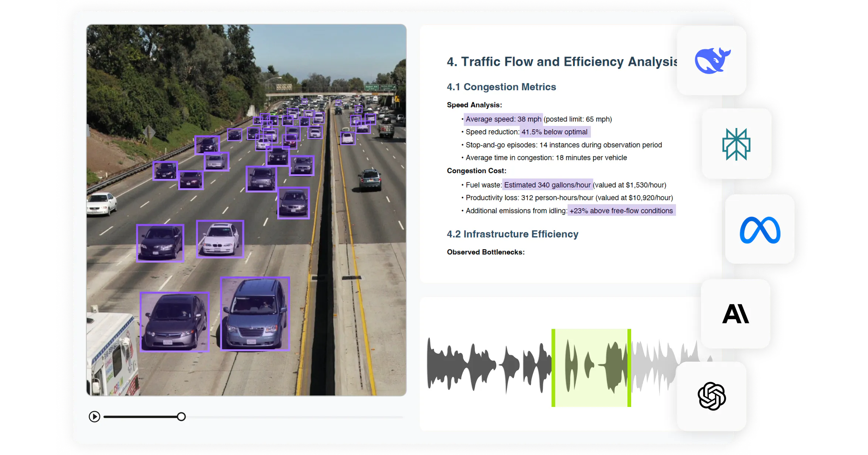Click the detected white BMW bounding box

click(220, 239)
